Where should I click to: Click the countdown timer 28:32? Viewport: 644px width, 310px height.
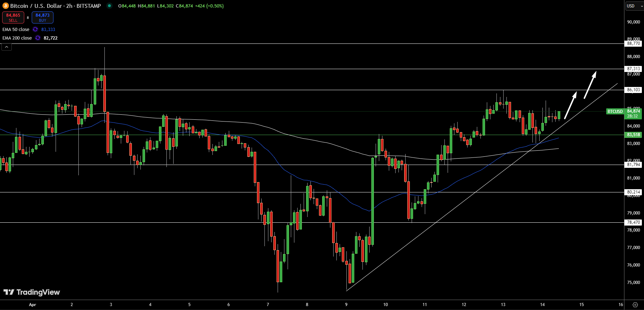coord(633,116)
